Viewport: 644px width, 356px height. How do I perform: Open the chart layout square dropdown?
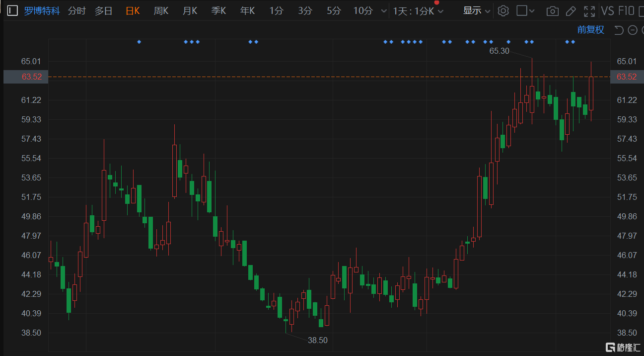[x=525, y=10]
